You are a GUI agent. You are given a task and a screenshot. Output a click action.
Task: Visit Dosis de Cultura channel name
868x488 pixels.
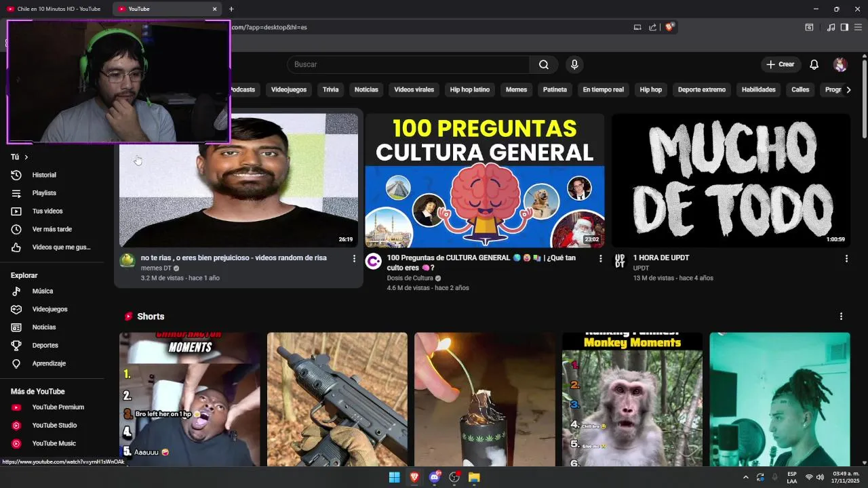(x=410, y=278)
